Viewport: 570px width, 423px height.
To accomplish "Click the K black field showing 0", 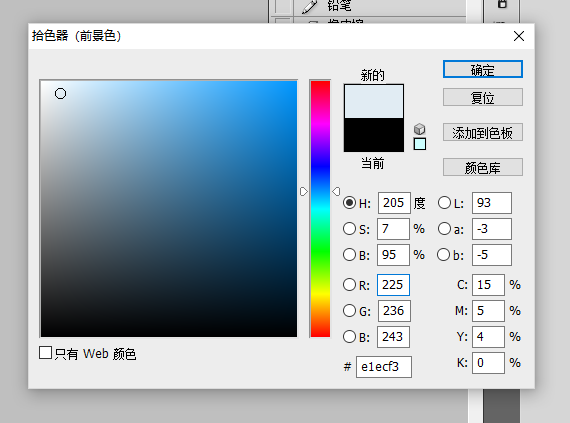I will 488,363.
